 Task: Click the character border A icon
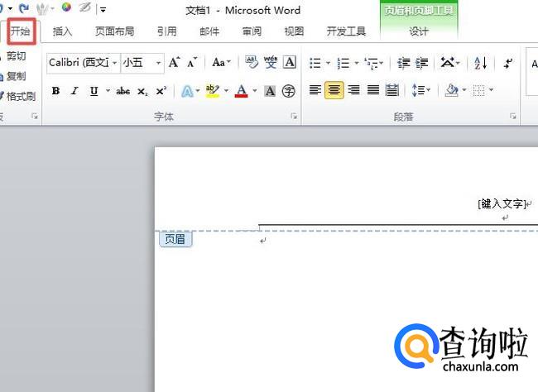[x=290, y=62]
